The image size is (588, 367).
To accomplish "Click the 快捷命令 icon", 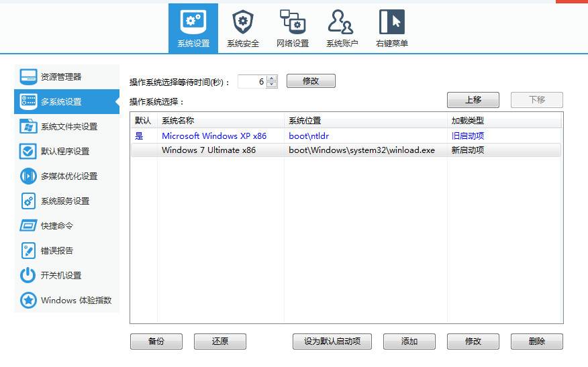I will click(x=28, y=225).
